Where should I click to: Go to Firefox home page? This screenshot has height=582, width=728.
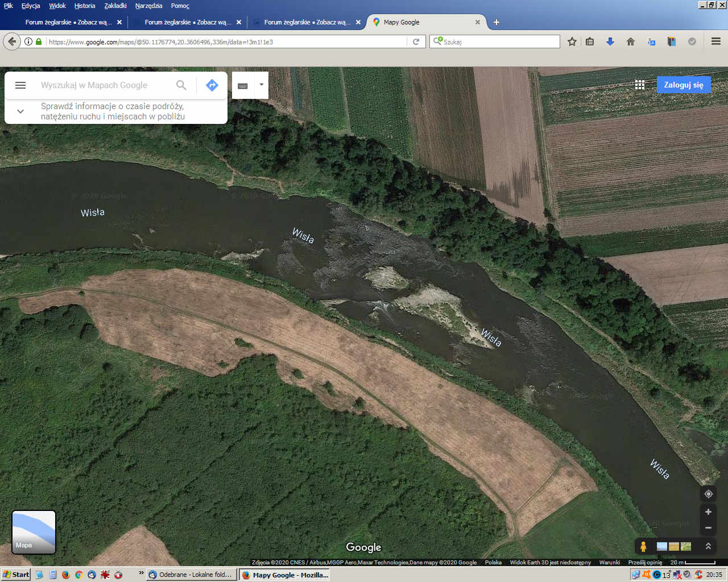(631, 41)
